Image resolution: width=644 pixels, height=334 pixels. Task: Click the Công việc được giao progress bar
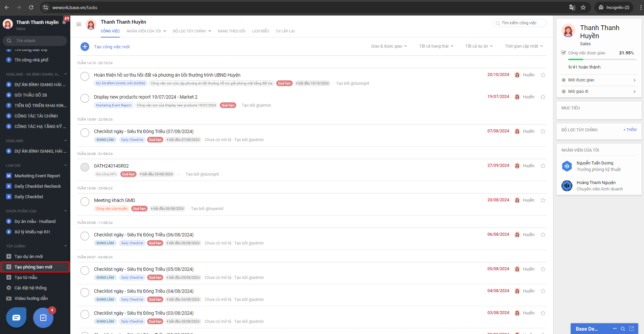(602, 59)
